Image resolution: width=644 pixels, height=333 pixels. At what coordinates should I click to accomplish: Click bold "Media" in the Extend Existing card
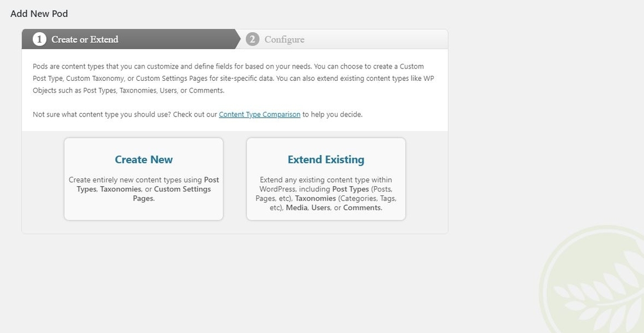click(x=297, y=208)
